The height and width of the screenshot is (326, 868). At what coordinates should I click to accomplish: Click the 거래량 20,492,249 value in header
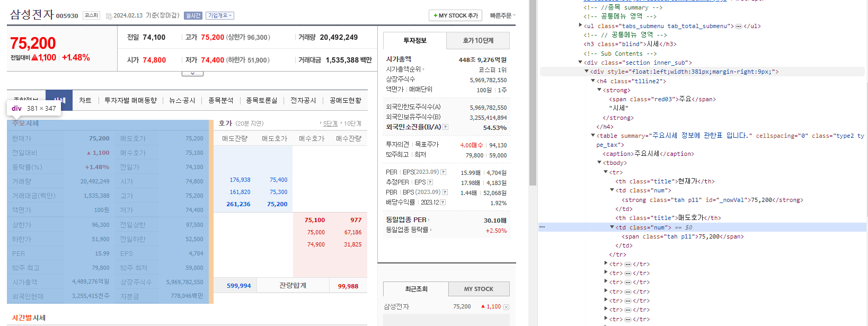click(x=339, y=37)
